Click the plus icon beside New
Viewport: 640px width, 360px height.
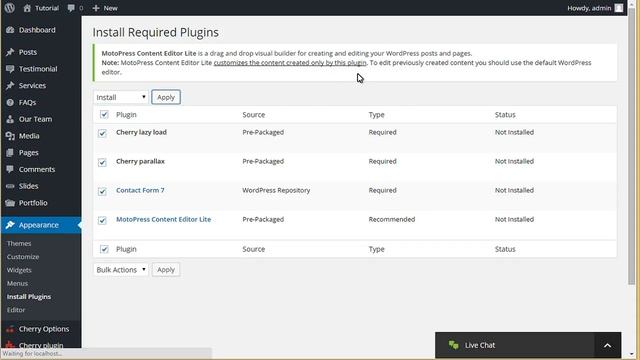96,8
